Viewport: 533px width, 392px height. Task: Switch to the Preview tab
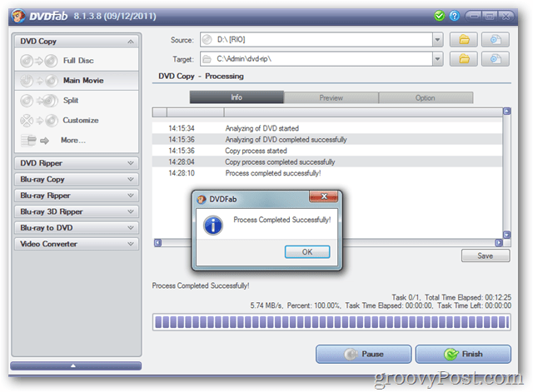point(331,98)
